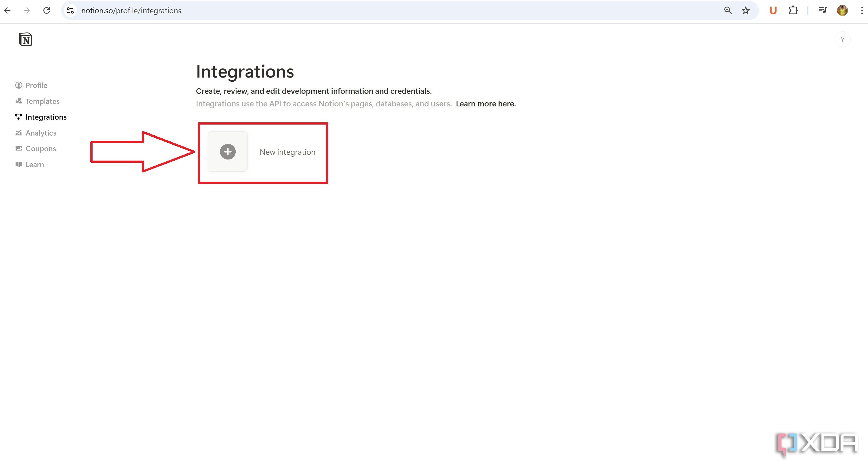Image resolution: width=868 pixels, height=468 pixels.
Task: Open Chrome three-dot menu
Action: pos(862,10)
